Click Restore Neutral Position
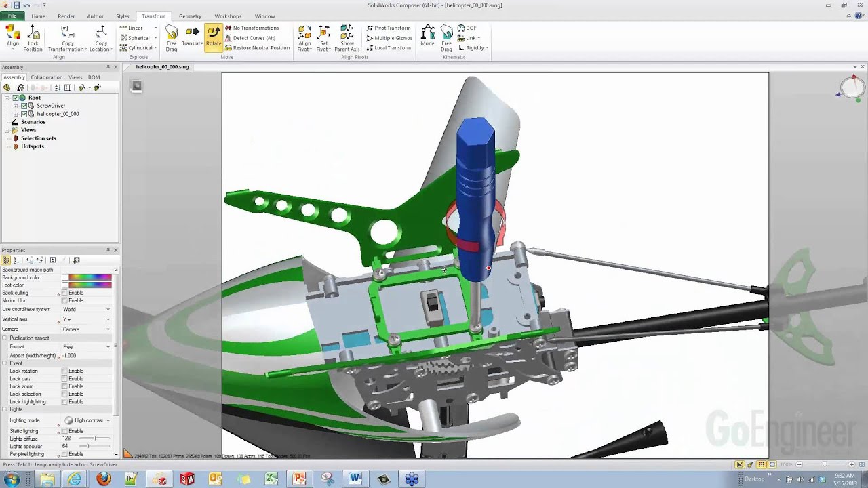The image size is (868, 488). pos(257,48)
